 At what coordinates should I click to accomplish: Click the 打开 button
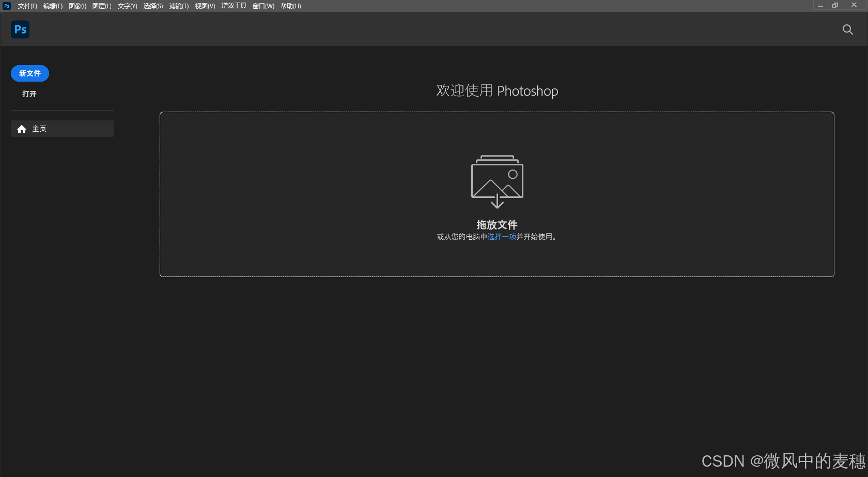tap(29, 94)
